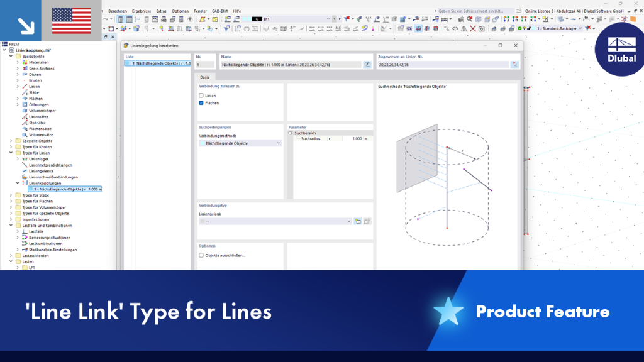The image size is (644, 362).
Task: Click the Materialien icon in navigator
Action: [x=25, y=62]
